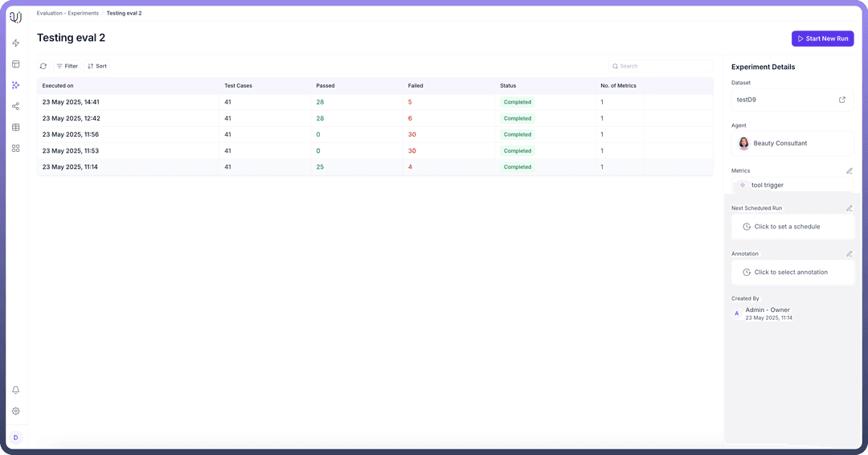
Task: Open the lightning bolt icon in sidebar
Action: coord(16,43)
